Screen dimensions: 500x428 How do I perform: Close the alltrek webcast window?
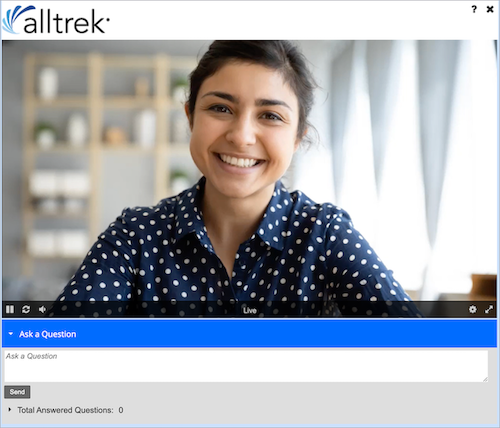490,9
